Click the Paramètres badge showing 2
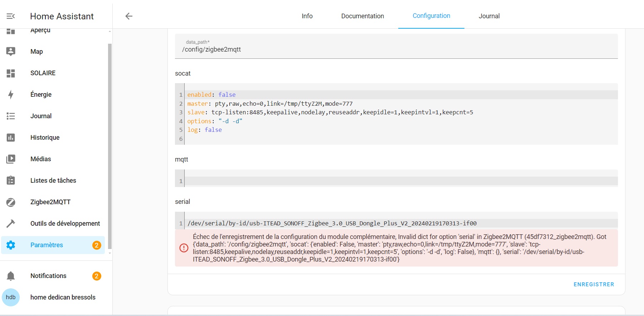 [97, 245]
